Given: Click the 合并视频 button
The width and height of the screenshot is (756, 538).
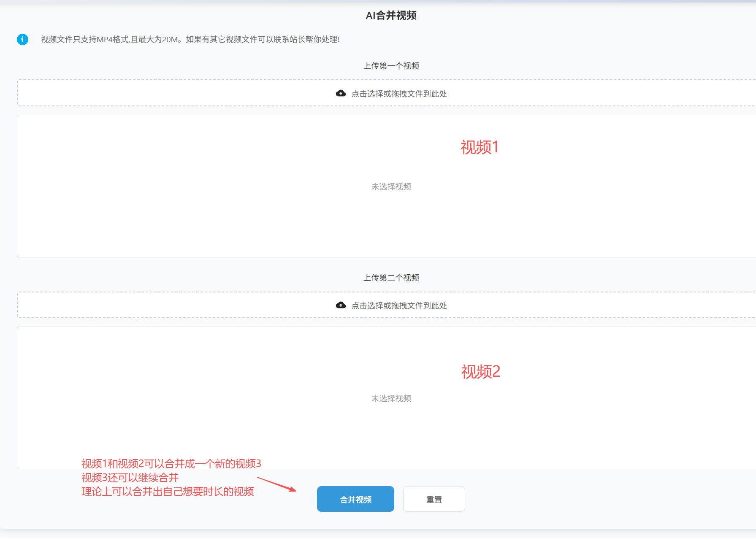Looking at the screenshot, I should (355, 499).
